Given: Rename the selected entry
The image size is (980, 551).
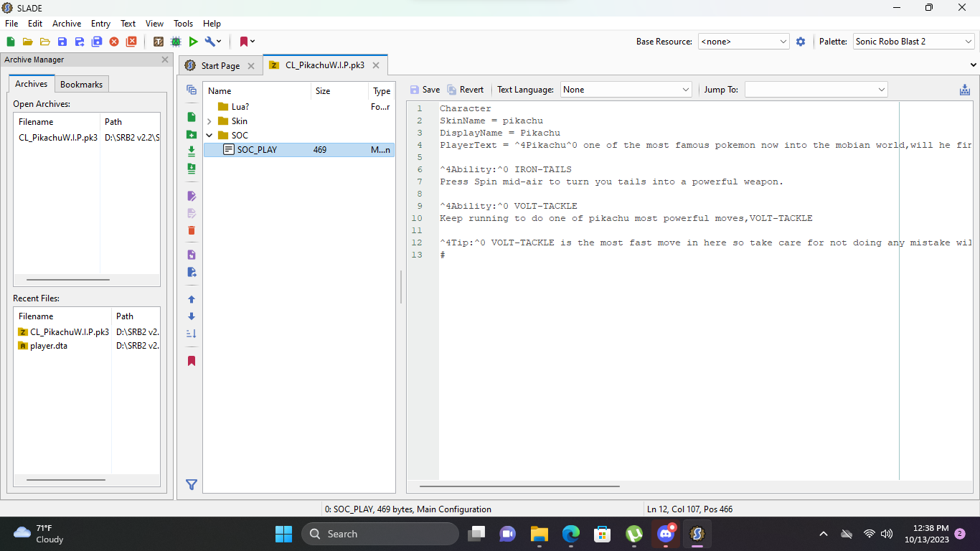Looking at the screenshot, I should pos(191,196).
